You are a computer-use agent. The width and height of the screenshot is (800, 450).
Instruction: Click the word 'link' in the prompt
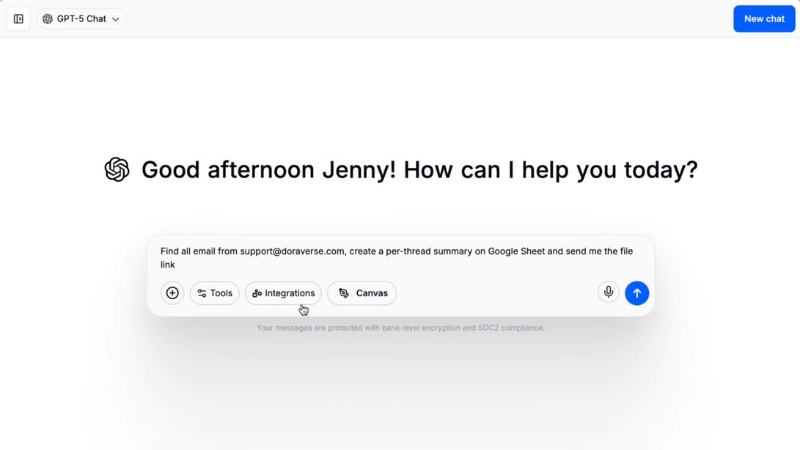168,265
